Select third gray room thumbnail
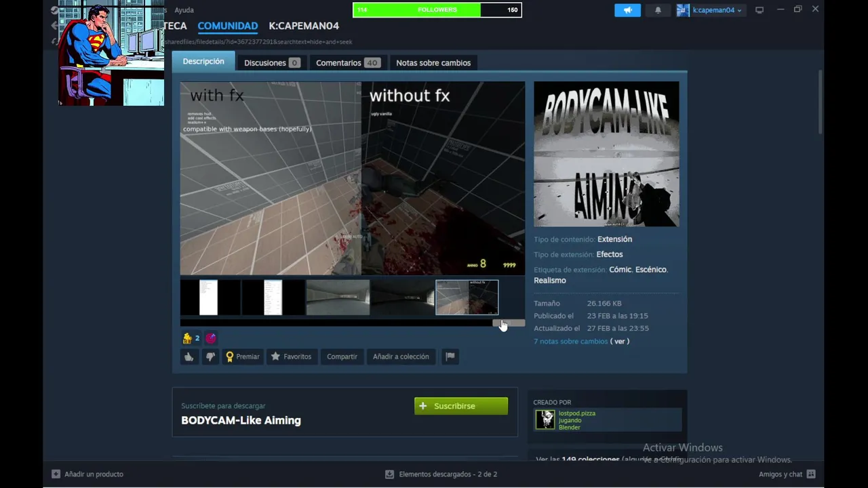The width and height of the screenshot is (868, 488). [x=338, y=298]
